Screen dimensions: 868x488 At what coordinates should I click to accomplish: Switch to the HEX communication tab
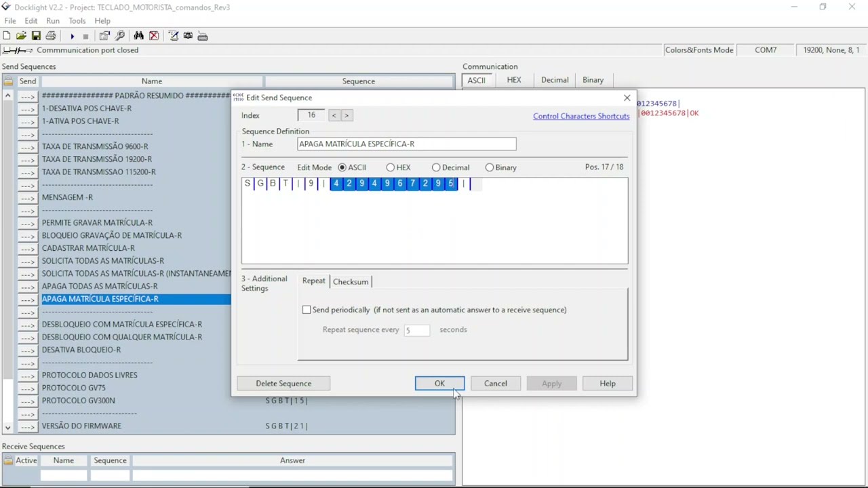(514, 80)
